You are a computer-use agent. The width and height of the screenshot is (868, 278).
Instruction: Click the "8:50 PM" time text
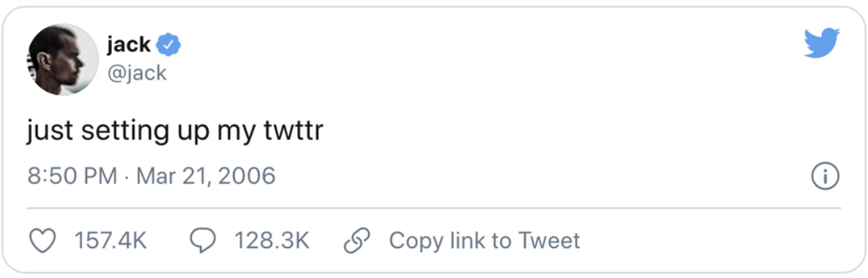coord(72,176)
